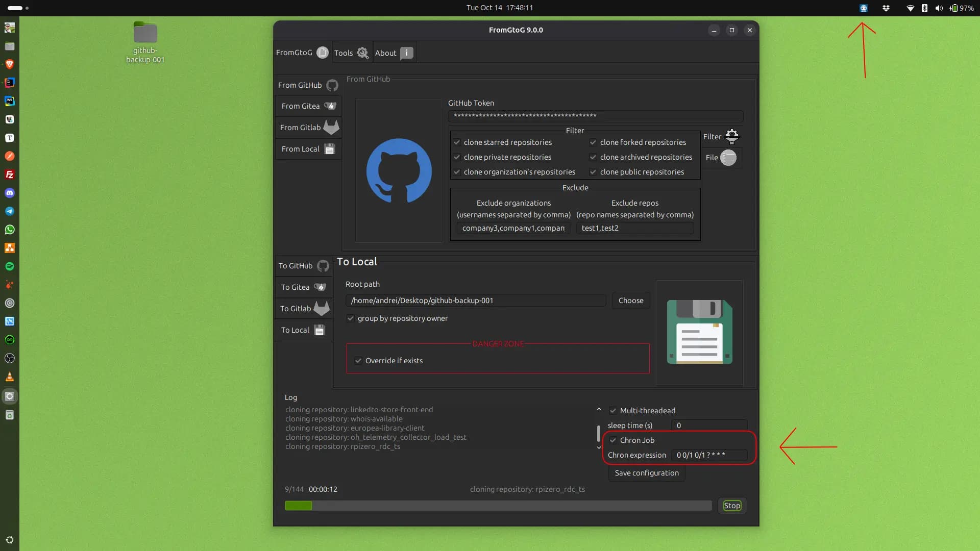The height and width of the screenshot is (551, 980).
Task: Open system volume menu in top bar
Action: pyautogui.click(x=939, y=8)
